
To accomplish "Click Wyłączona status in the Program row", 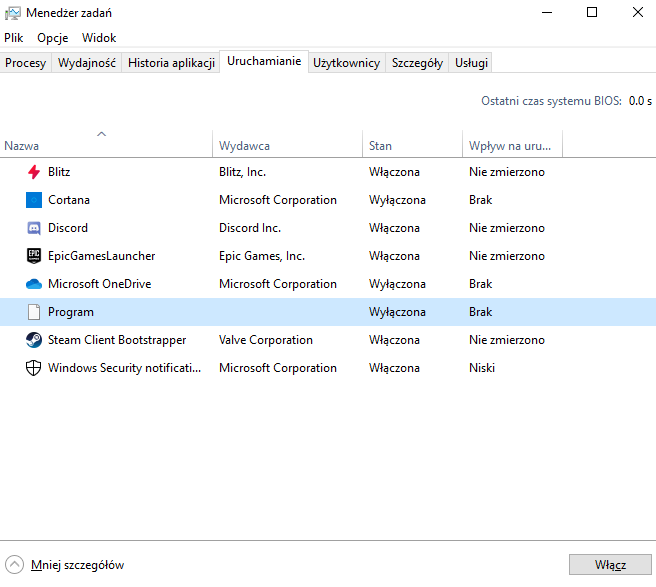I will point(397,312).
